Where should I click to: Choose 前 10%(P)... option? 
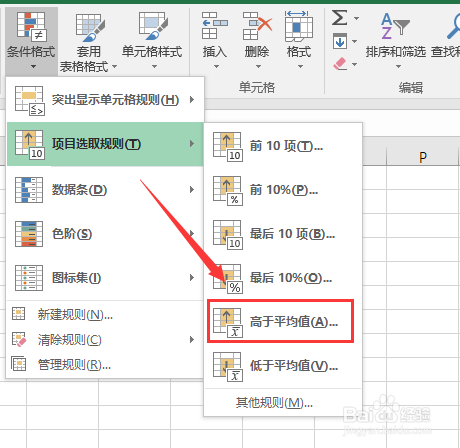click(x=283, y=190)
